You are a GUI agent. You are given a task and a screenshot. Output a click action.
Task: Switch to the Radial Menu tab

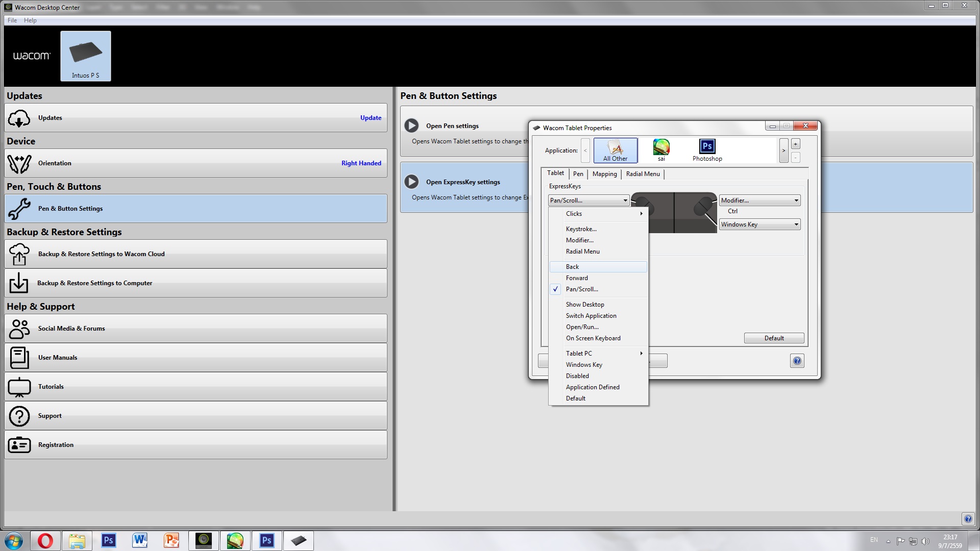(x=643, y=174)
